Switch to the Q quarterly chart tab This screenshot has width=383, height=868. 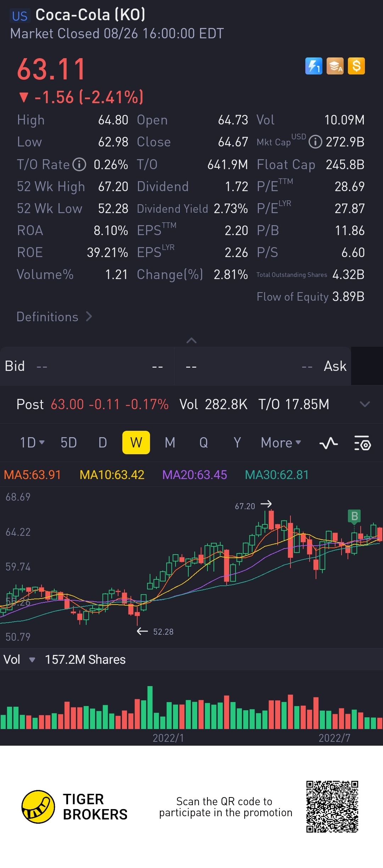pyautogui.click(x=204, y=443)
